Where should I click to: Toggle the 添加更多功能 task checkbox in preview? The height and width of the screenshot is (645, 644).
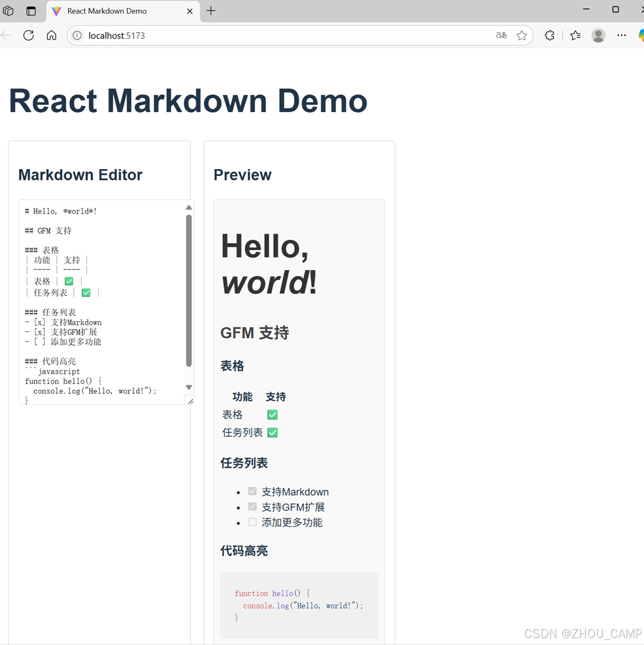252,522
